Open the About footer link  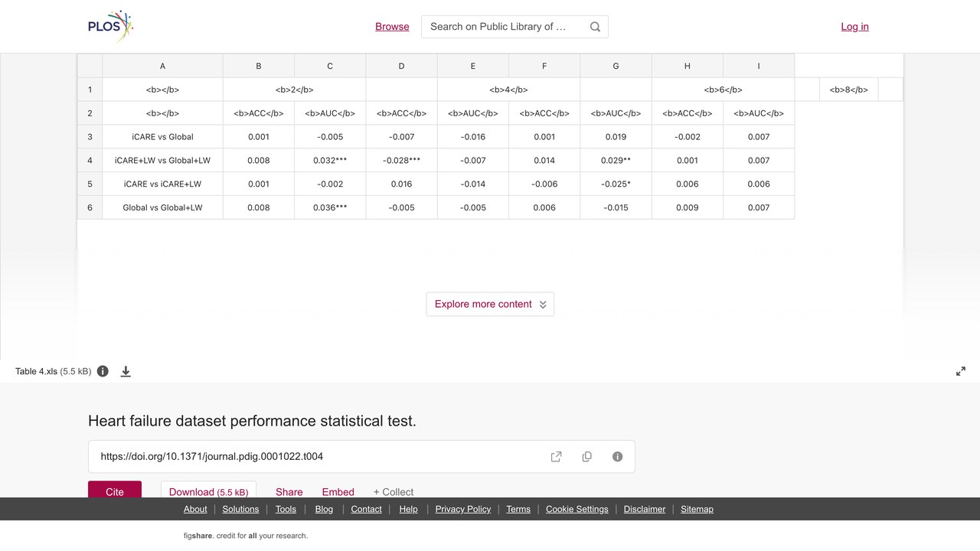(195, 509)
